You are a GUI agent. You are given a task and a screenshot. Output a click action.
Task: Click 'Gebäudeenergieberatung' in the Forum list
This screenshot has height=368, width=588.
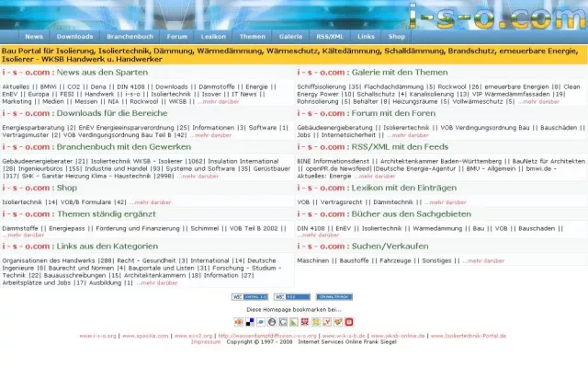point(333,128)
